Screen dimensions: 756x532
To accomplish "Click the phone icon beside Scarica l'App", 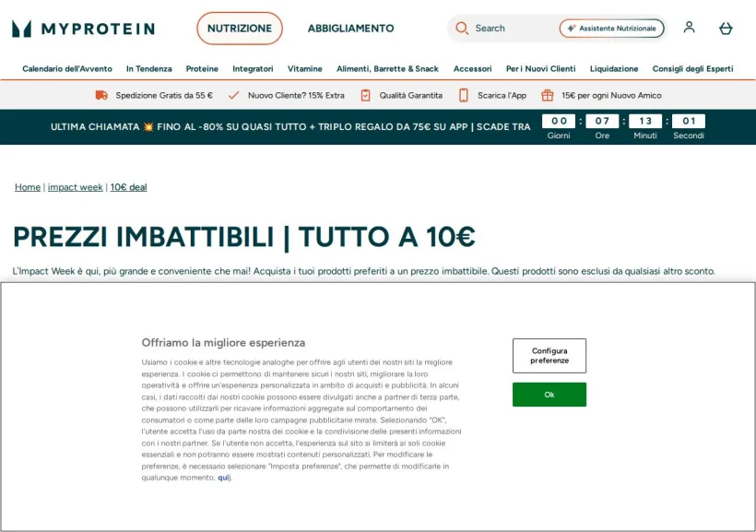I will point(464,96).
